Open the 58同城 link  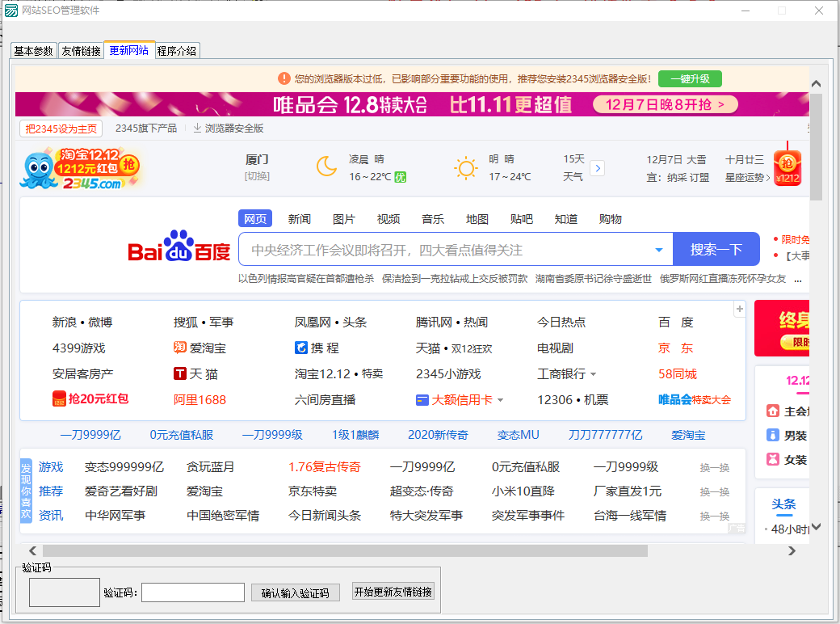(678, 373)
